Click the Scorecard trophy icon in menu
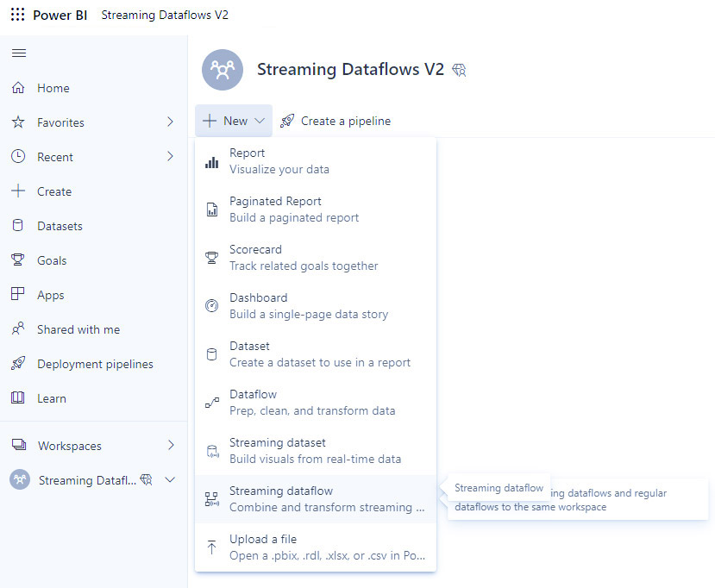 pyautogui.click(x=211, y=258)
